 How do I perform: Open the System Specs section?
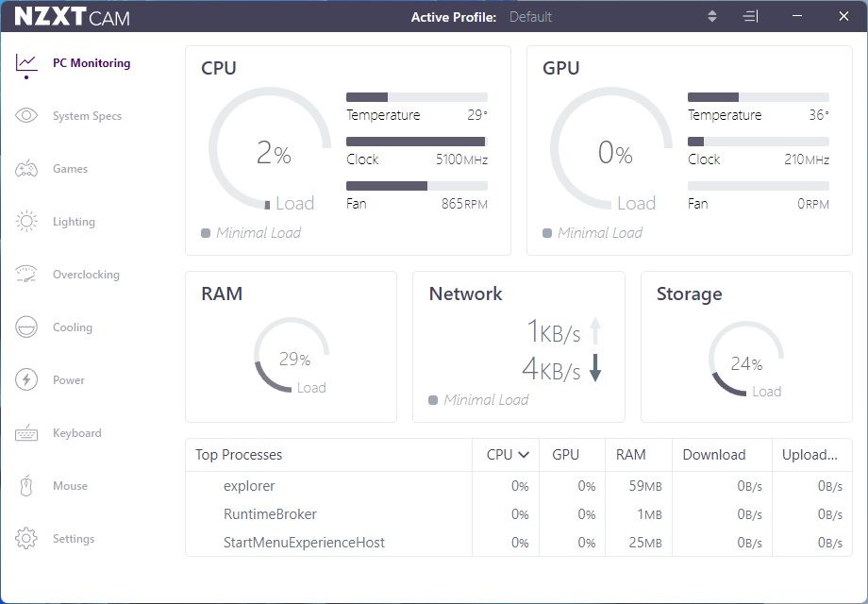pos(87,116)
